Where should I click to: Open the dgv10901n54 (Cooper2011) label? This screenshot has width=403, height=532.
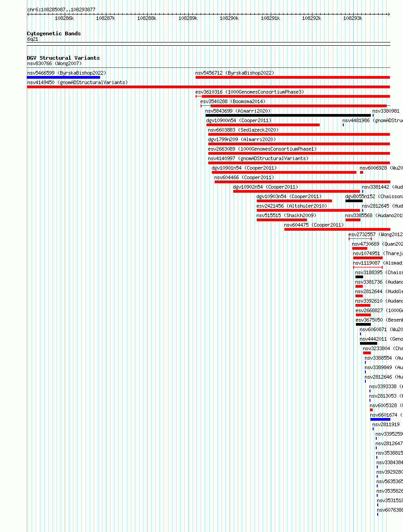(x=245, y=168)
